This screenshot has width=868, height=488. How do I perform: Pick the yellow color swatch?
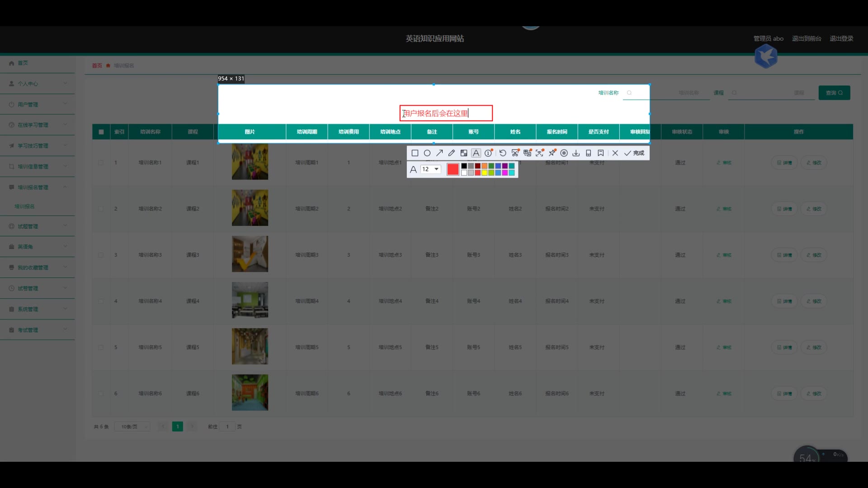click(484, 173)
